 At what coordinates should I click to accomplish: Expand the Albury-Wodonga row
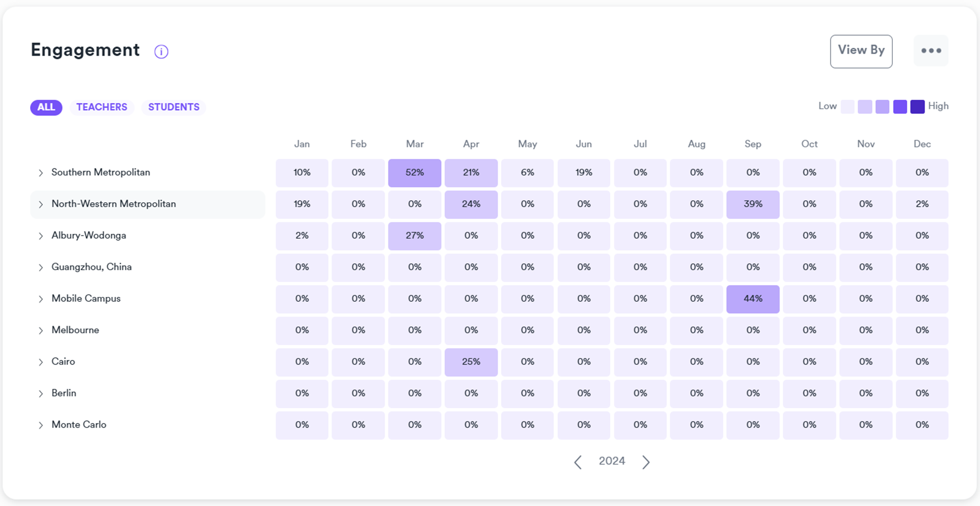pyautogui.click(x=41, y=236)
